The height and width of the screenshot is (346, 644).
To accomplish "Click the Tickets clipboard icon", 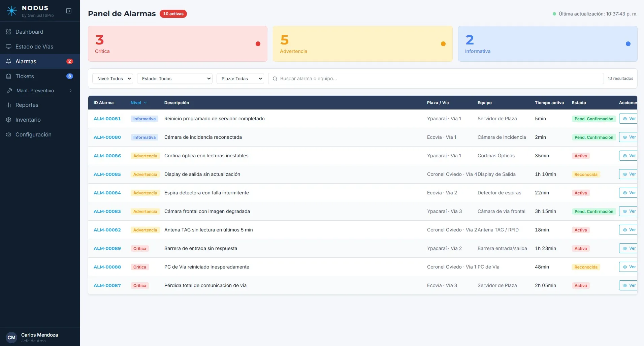I will tap(9, 76).
